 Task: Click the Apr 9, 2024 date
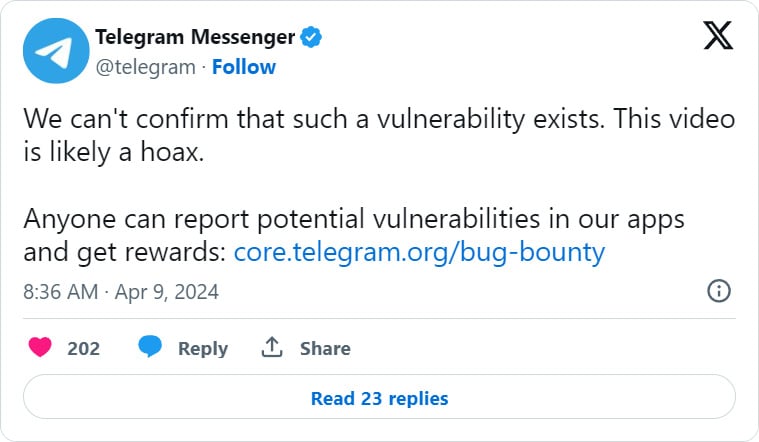166,292
